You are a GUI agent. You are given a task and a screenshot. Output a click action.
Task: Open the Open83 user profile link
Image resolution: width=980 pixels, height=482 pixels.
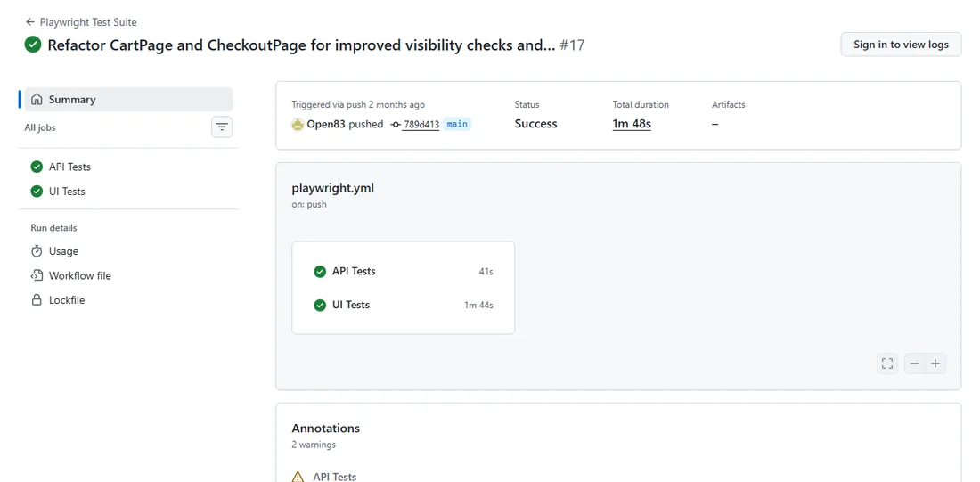coord(326,124)
